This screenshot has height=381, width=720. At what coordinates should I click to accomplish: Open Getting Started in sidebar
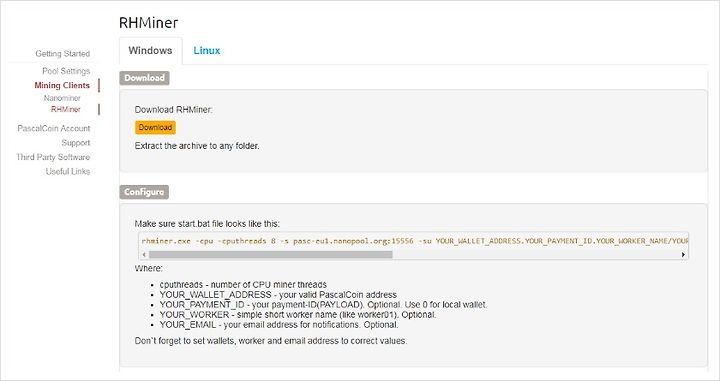click(62, 54)
